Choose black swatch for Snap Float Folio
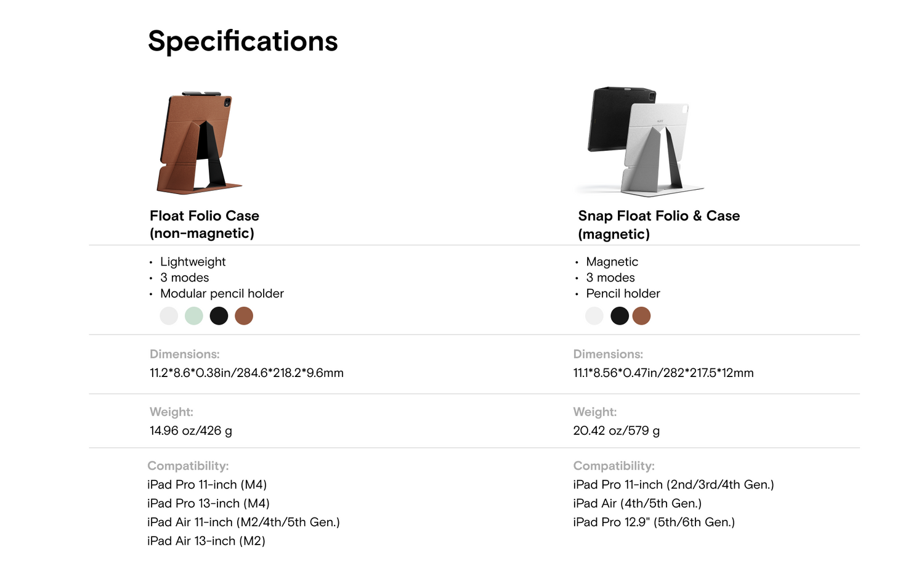The image size is (924, 584). [620, 316]
